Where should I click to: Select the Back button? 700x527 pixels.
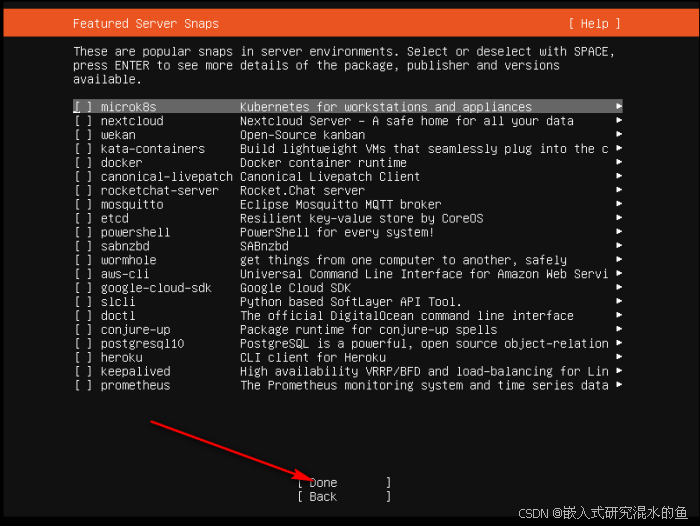click(344, 497)
